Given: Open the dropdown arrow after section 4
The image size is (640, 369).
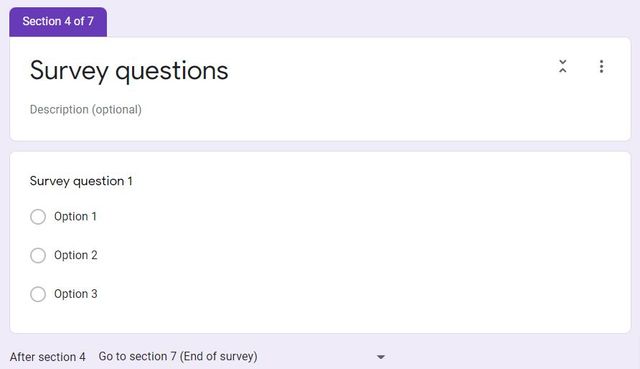Looking at the screenshot, I should click(381, 357).
